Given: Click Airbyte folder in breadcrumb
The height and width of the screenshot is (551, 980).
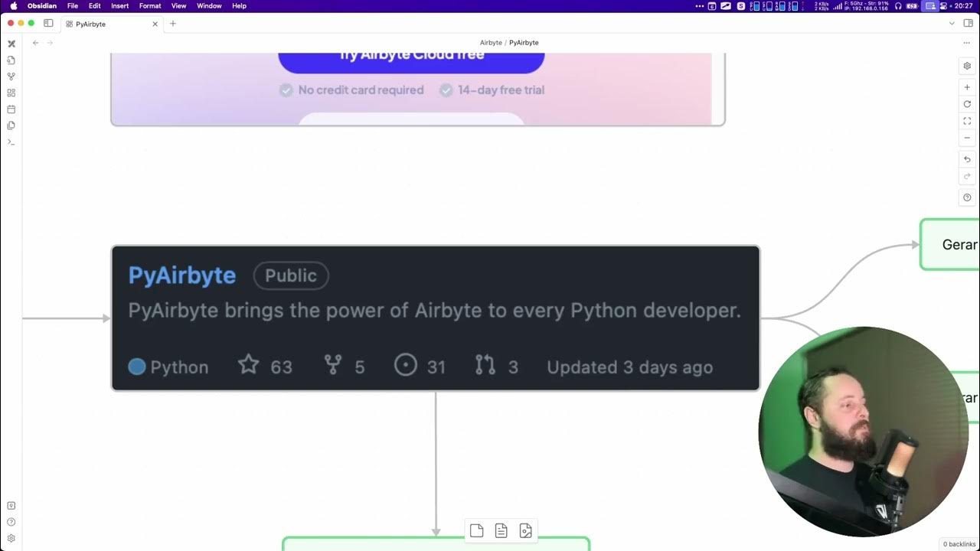Looking at the screenshot, I should click(x=491, y=43).
